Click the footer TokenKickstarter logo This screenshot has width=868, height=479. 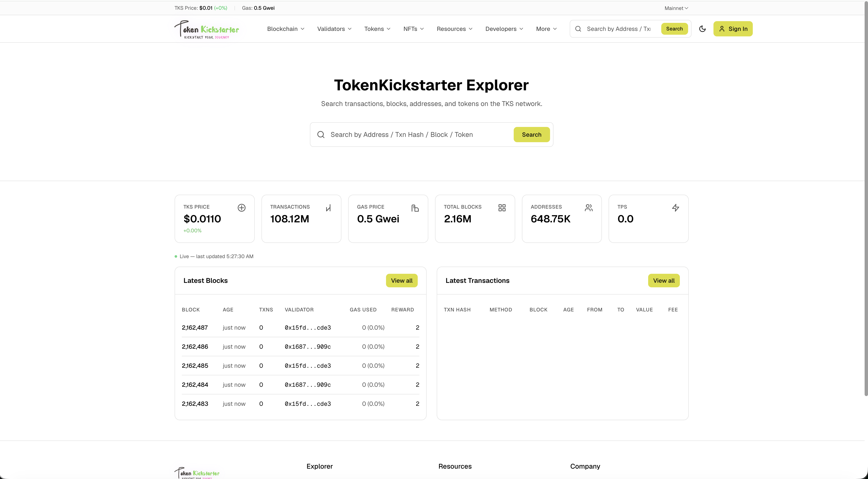coord(197,473)
